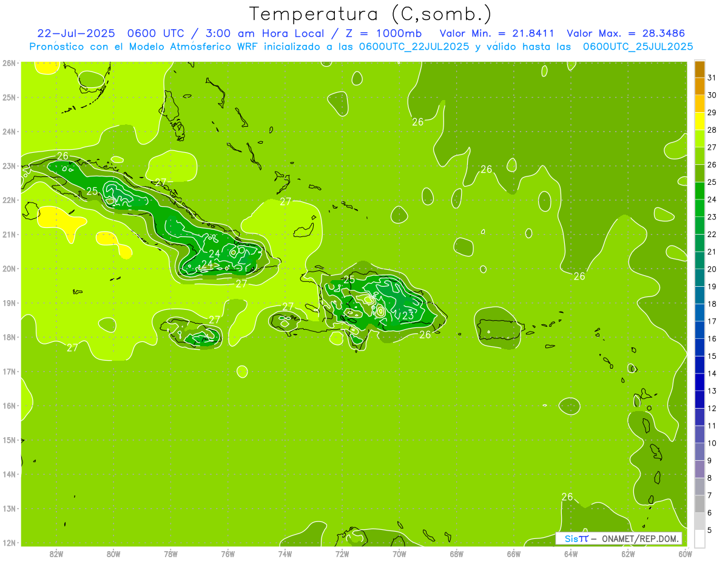
Task: Click the '20N' latitude axis label
Action: (x=9, y=268)
